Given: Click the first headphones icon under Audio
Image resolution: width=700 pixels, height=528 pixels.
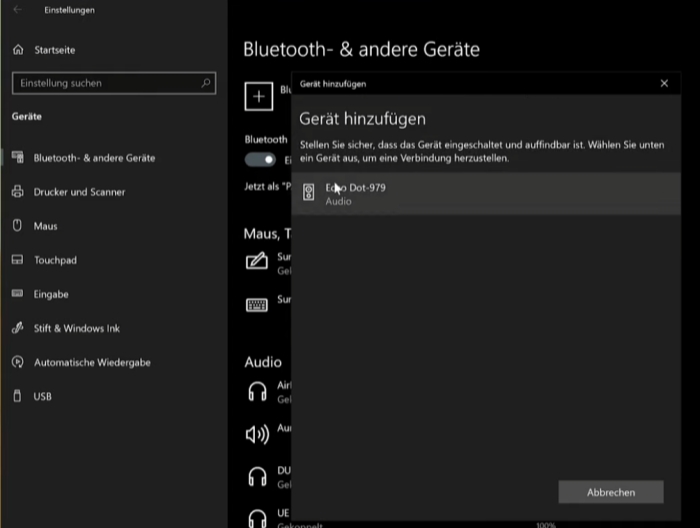Looking at the screenshot, I should pos(258,392).
